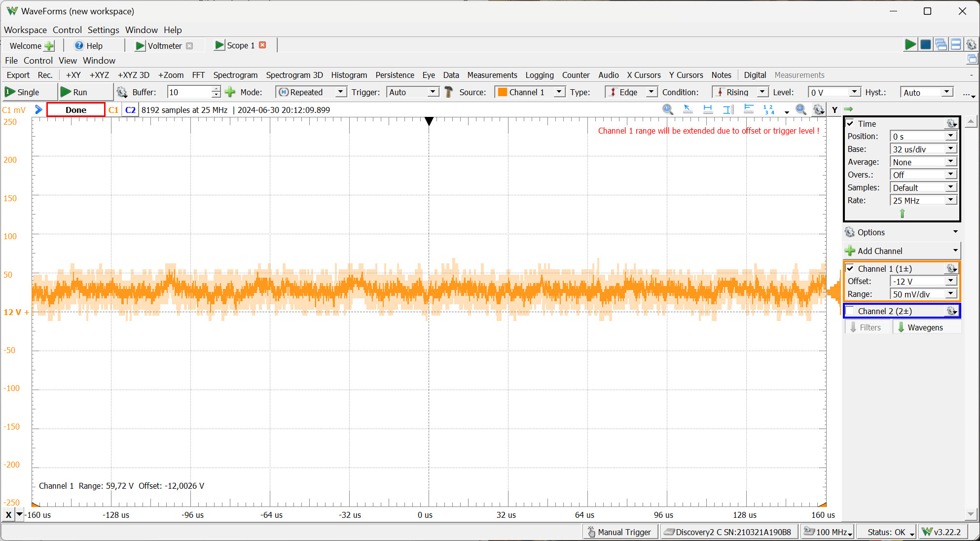Open the trigger Condition dropdown showing Rising
Screen dimensions: 980x541
click(x=762, y=92)
